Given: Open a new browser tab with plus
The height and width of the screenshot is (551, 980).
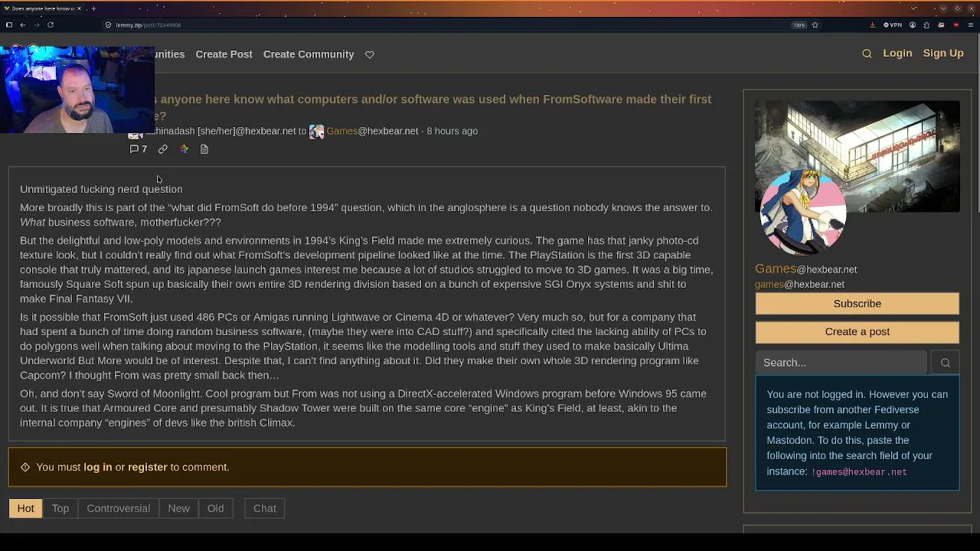Looking at the screenshot, I should click(x=93, y=8).
